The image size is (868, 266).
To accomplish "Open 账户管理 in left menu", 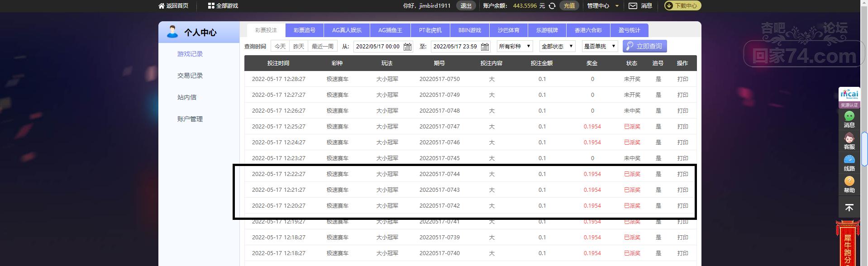I will (x=190, y=119).
